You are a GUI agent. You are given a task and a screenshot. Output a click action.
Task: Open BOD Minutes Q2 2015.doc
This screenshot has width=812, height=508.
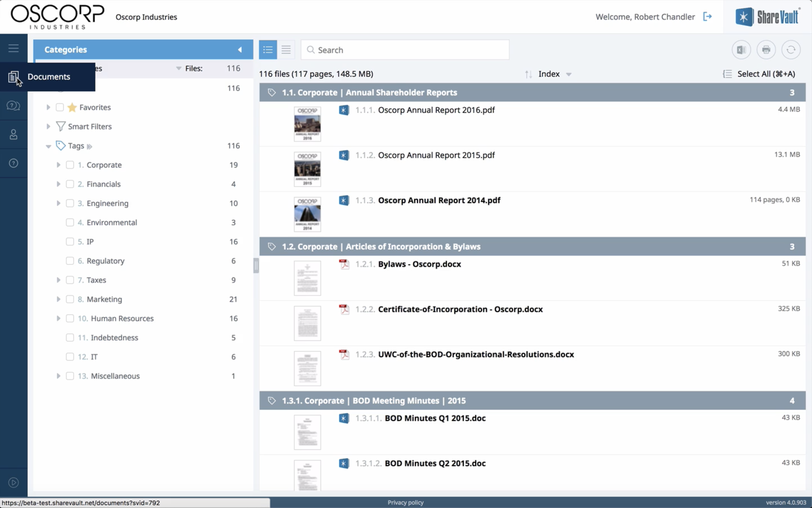(x=435, y=463)
